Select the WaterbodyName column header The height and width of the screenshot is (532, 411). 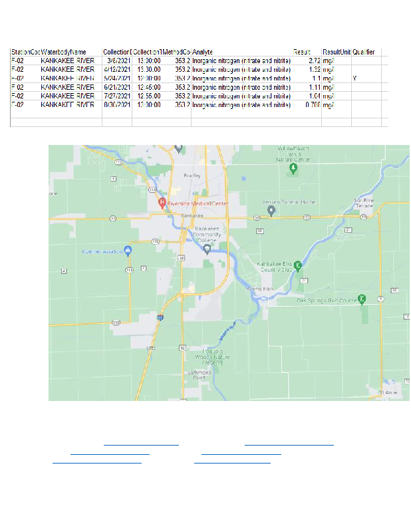pyautogui.click(x=63, y=52)
